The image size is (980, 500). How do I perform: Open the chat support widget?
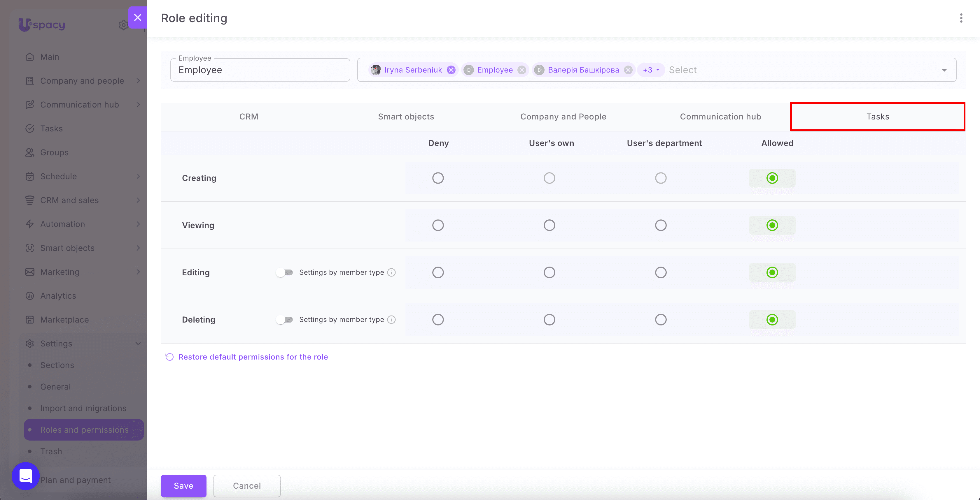point(25,476)
